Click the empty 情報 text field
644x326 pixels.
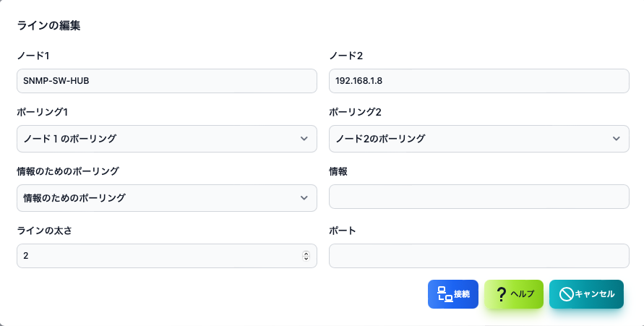479,197
